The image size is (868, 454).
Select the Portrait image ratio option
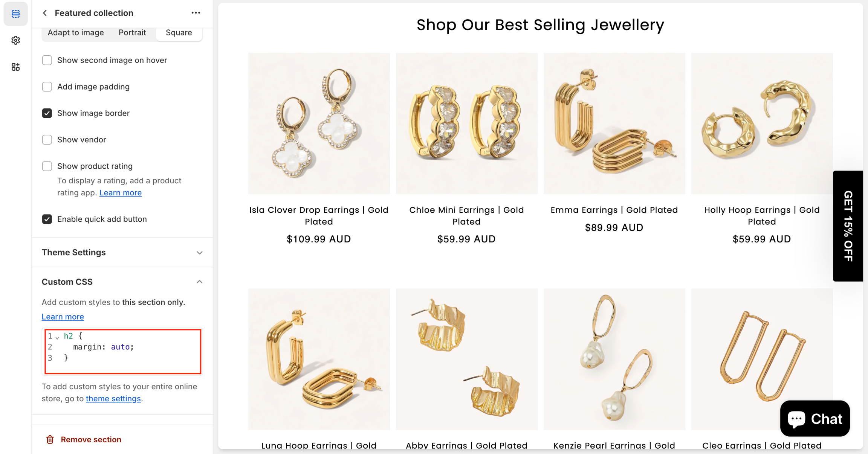click(x=132, y=33)
